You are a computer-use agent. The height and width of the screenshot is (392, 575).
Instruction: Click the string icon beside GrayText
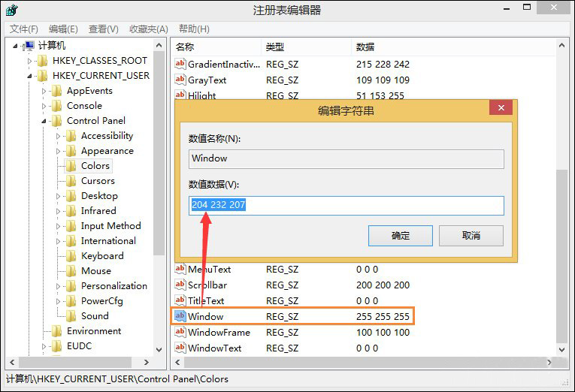[180, 80]
